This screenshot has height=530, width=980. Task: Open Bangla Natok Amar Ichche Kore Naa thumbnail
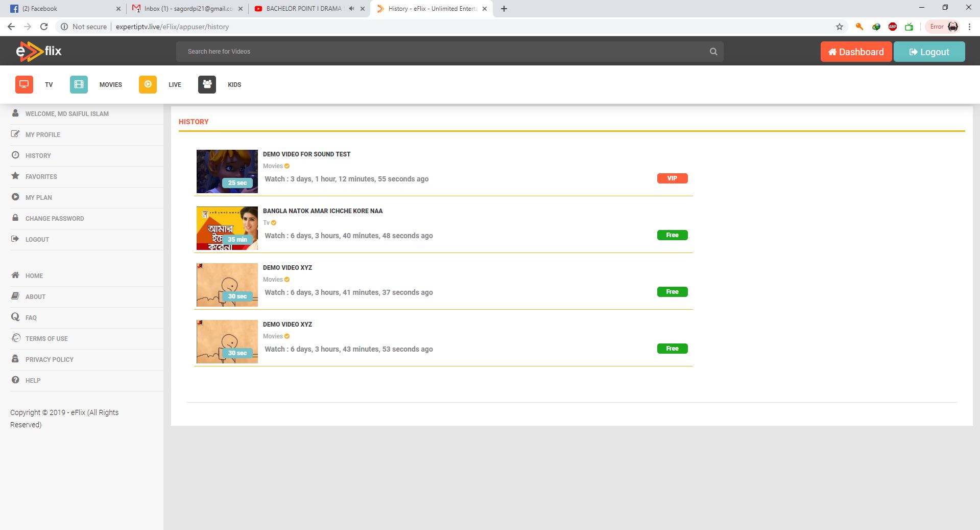tap(227, 228)
